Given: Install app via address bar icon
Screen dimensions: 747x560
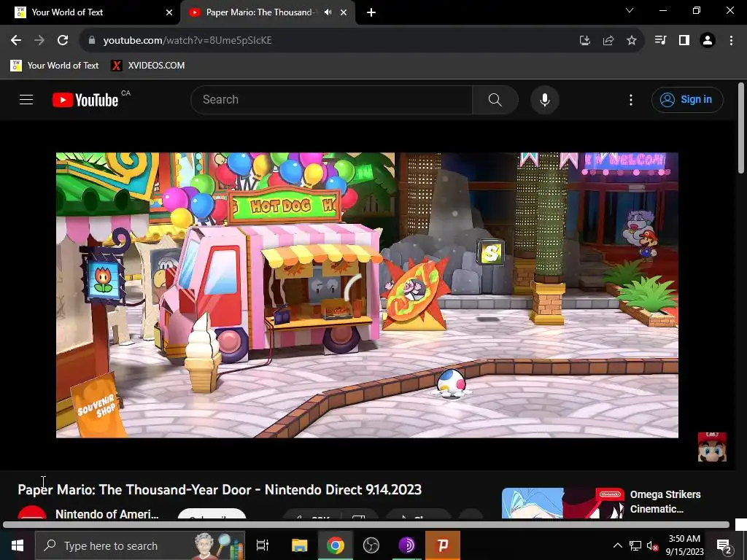Looking at the screenshot, I should coord(584,41).
